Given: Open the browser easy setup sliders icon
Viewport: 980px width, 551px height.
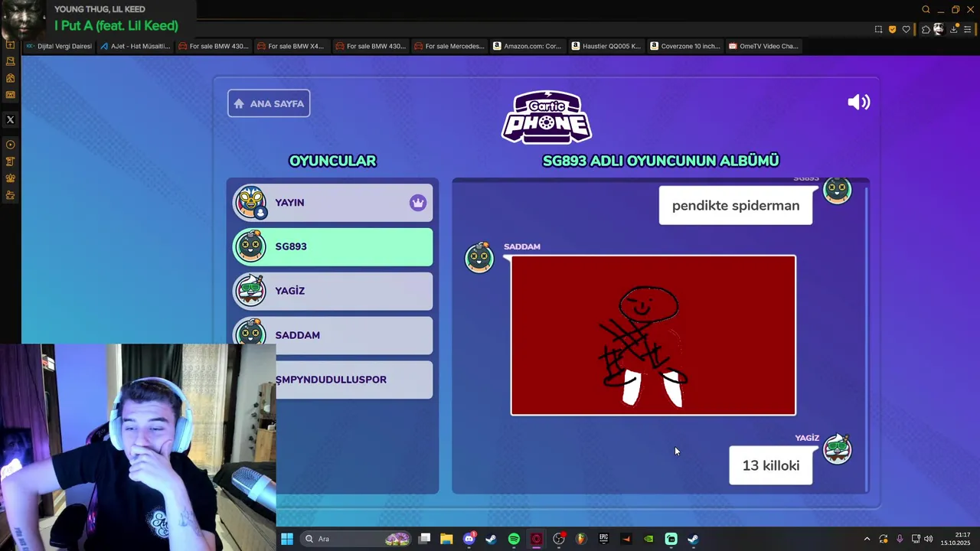Looking at the screenshot, I should point(968,29).
